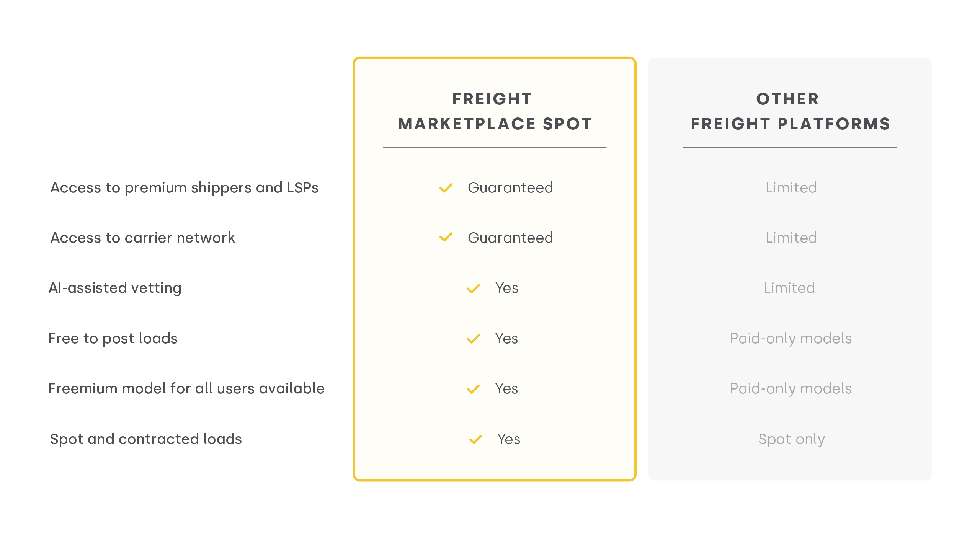Click the Spot and contracted loads checkmark
The height and width of the screenshot is (551, 980).
pyautogui.click(x=475, y=439)
